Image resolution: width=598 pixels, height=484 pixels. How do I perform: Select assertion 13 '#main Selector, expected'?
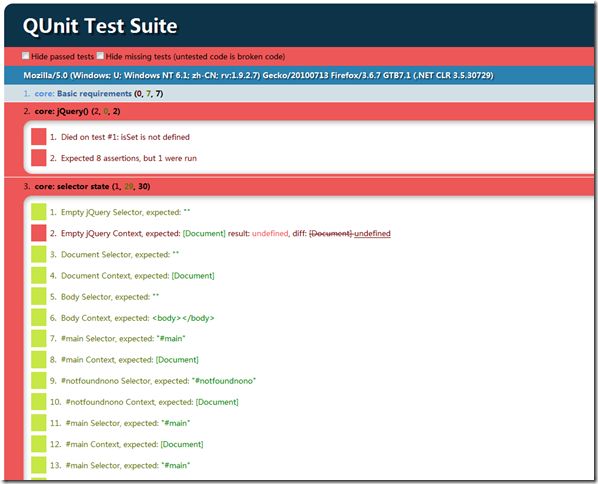(120, 465)
